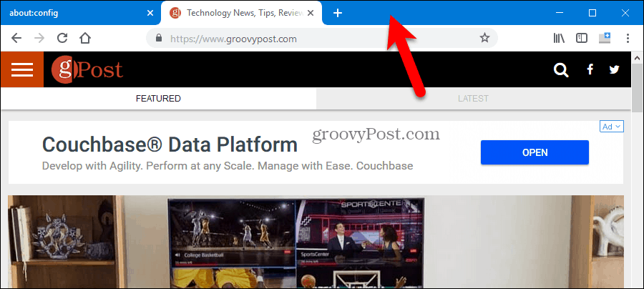Click the scrollbar up arrow
The width and height of the screenshot is (644, 289).
[637, 57]
